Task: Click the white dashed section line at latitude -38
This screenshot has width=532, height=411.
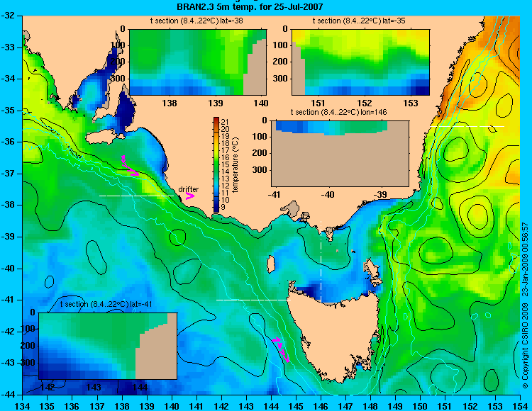Action: click(136, 196)
